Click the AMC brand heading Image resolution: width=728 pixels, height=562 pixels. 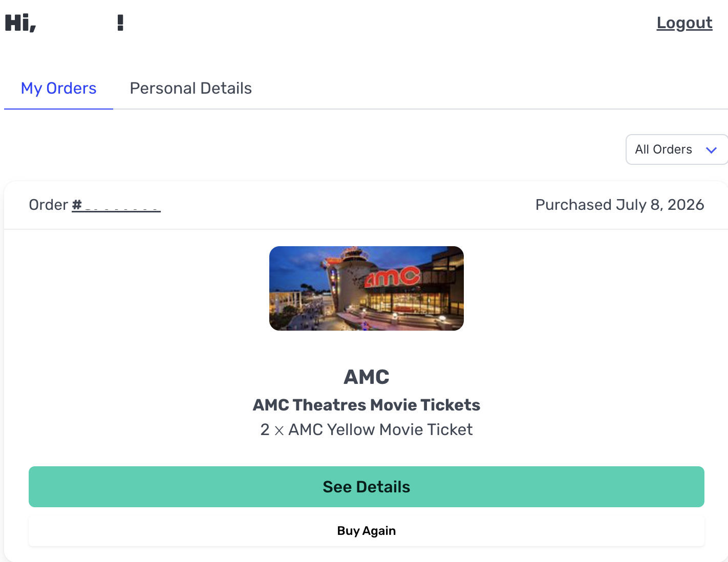tap(367, 377)
